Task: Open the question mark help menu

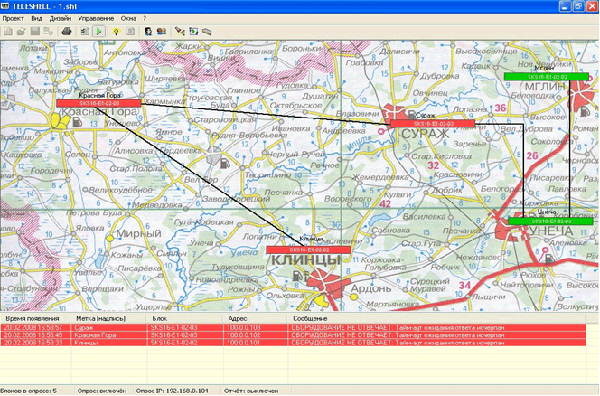Action: click(x=145, y=18)
